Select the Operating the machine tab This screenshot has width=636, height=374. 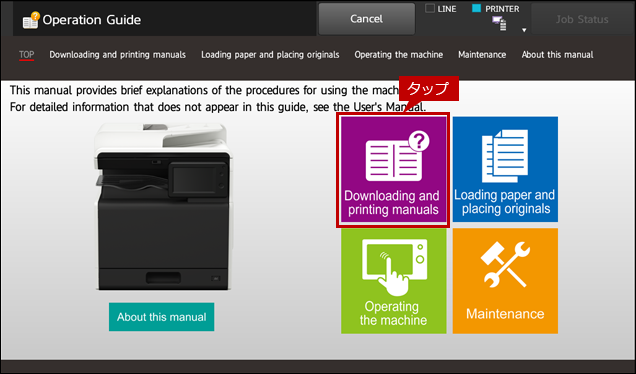pyautogui.click(x=399, y=55)
